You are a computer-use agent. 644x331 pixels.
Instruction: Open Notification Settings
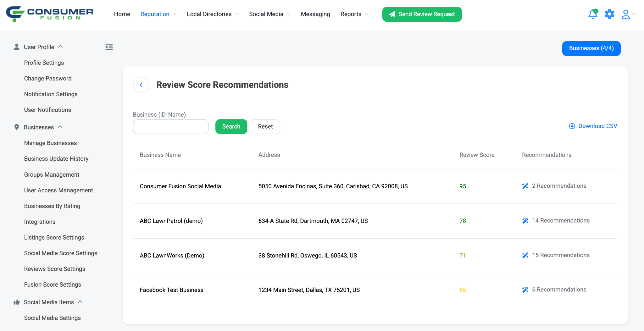(51, 94)
